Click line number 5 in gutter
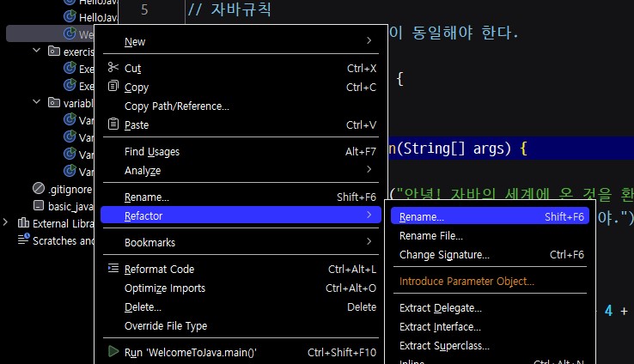The height and width of the screenshot is (364, 634). tap(144, 9)
